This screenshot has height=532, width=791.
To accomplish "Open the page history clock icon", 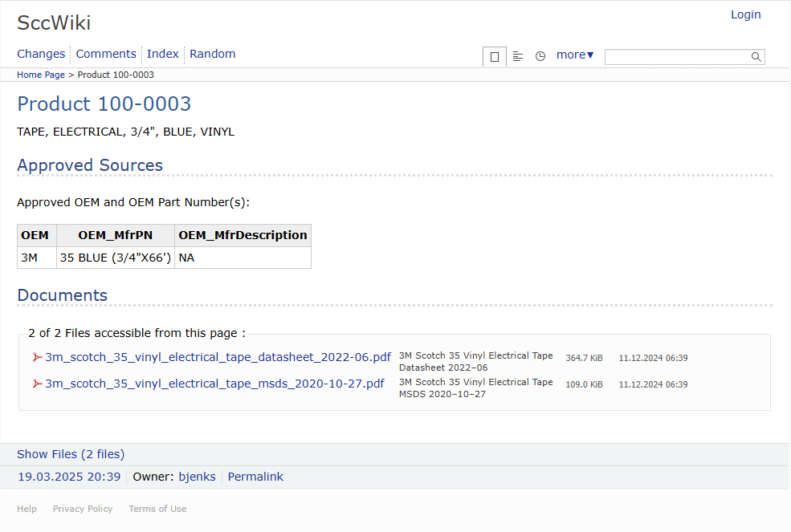I will pos(540,56).
